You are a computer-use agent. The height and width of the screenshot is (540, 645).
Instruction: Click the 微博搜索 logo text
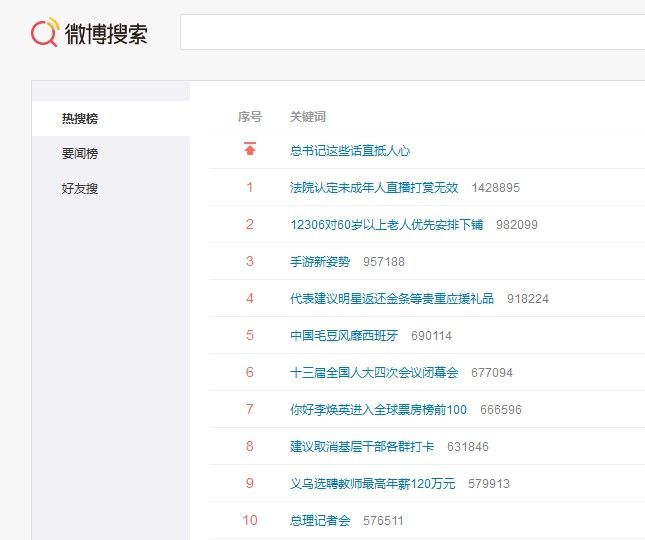click(x=106, y=34)
